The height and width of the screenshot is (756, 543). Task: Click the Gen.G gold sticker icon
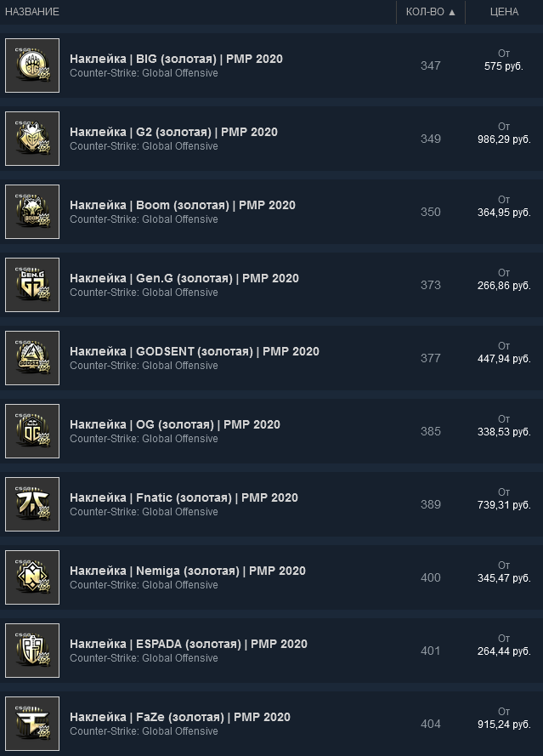[32, 285]
